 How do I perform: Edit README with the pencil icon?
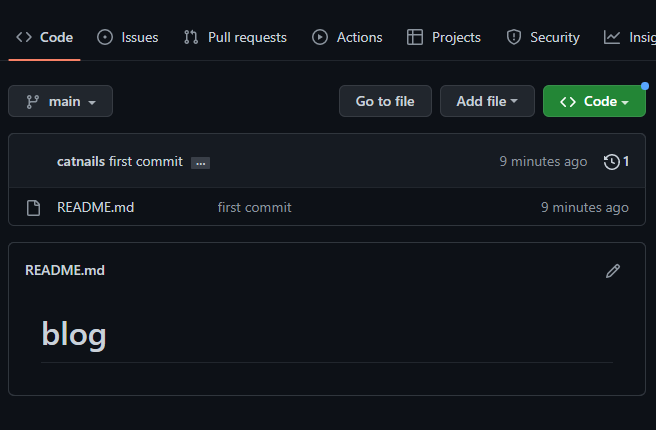(613, 271)
